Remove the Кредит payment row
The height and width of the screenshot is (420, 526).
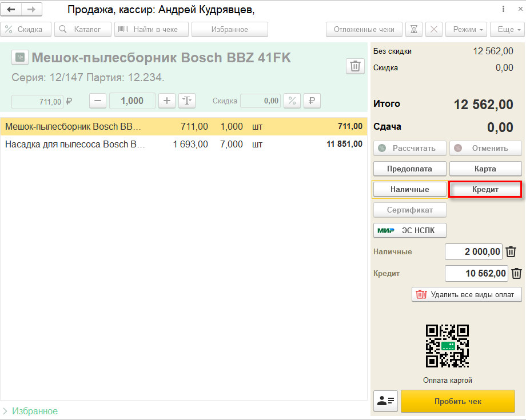516,273
